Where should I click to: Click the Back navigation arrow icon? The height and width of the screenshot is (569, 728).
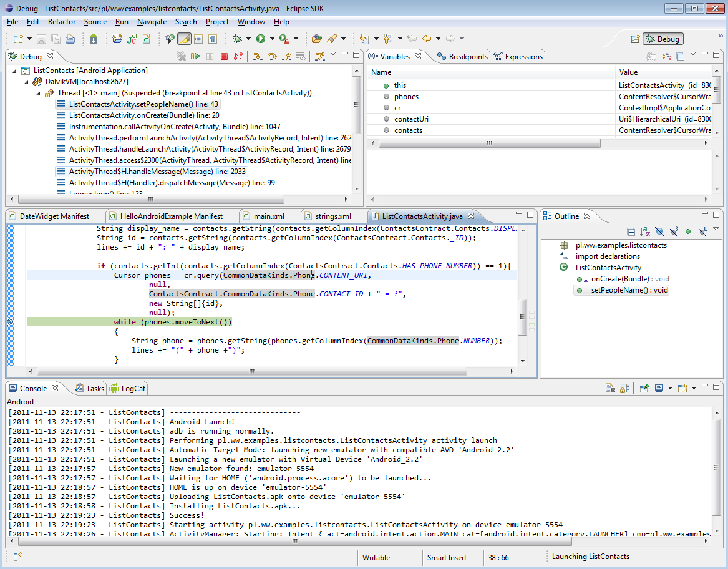pyautogui.click(x=427, y=39)
